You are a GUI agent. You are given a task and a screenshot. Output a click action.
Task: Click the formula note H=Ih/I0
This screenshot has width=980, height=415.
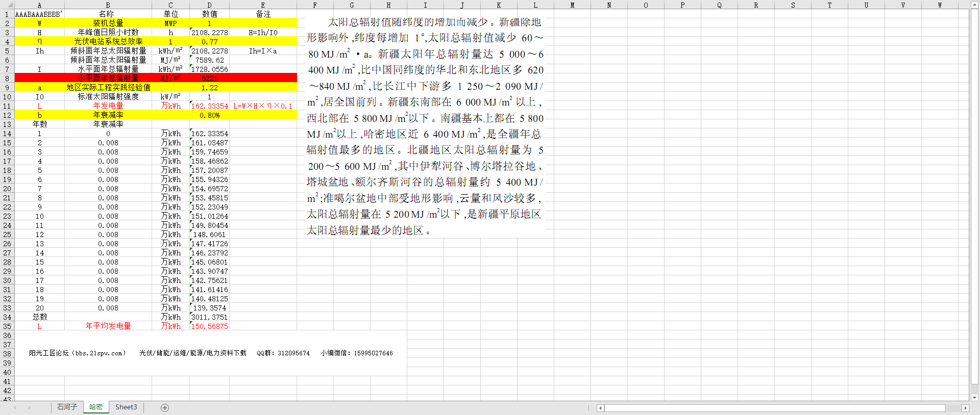263,33
